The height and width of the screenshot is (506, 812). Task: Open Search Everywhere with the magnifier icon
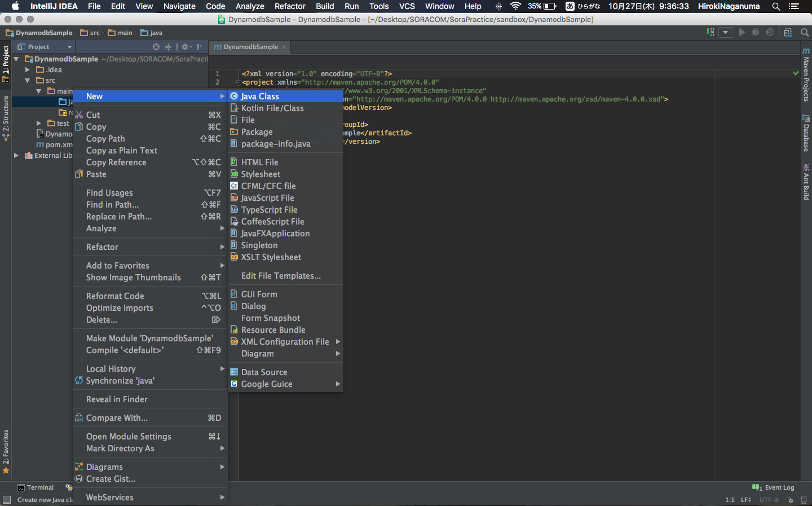(805, 32)
